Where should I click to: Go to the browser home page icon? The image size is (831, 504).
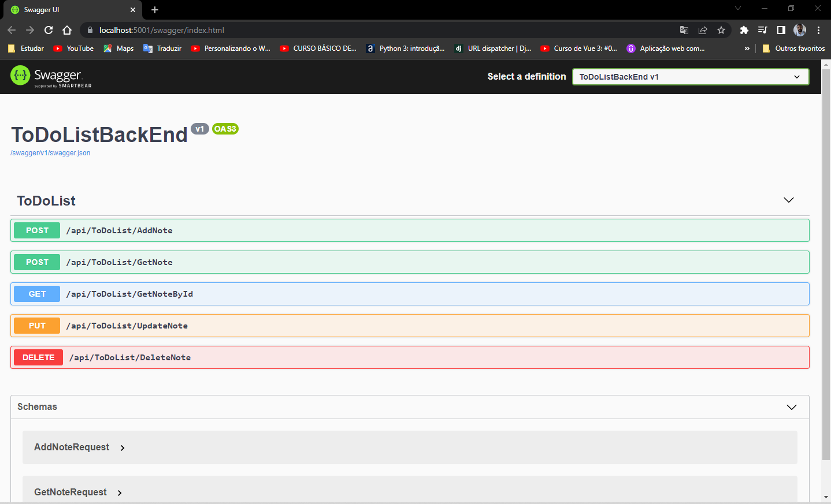coord(66,29)
